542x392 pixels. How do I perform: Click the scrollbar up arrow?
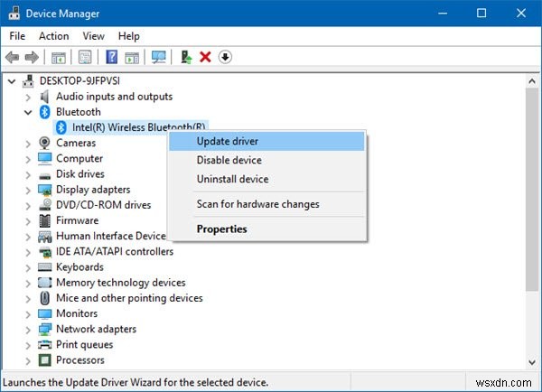click(x=532, y=81)
